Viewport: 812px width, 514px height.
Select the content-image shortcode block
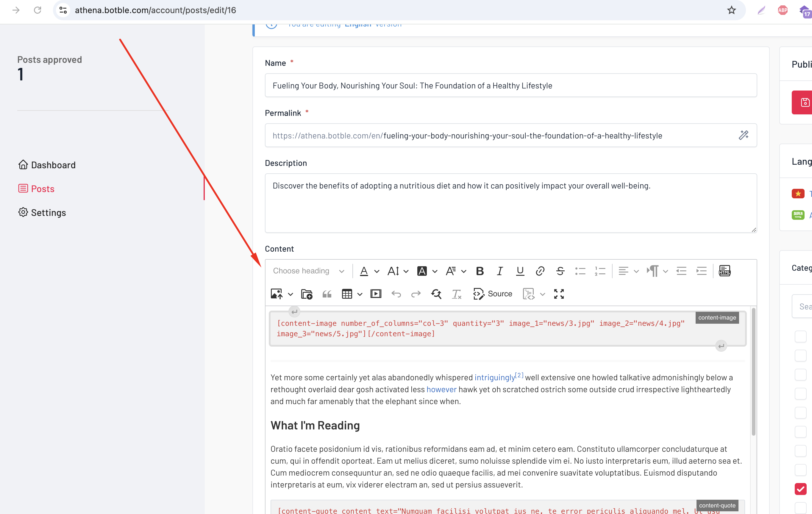tap(507, 328)
